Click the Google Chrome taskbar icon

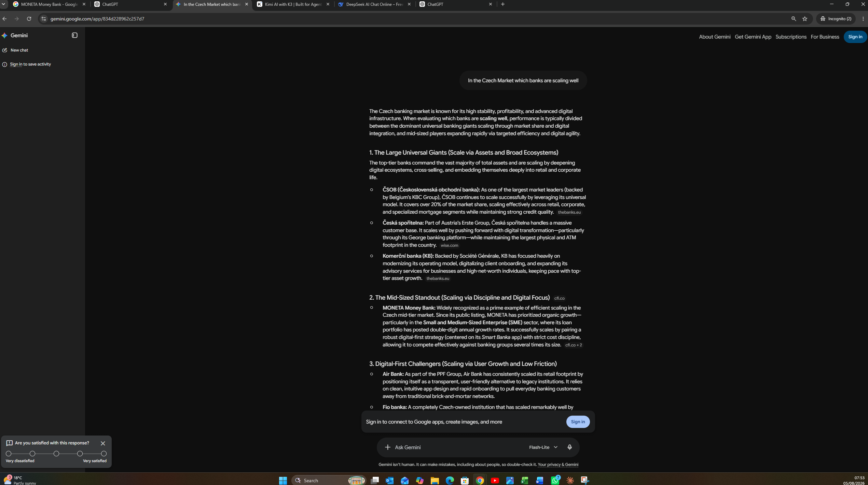point(480,481)
